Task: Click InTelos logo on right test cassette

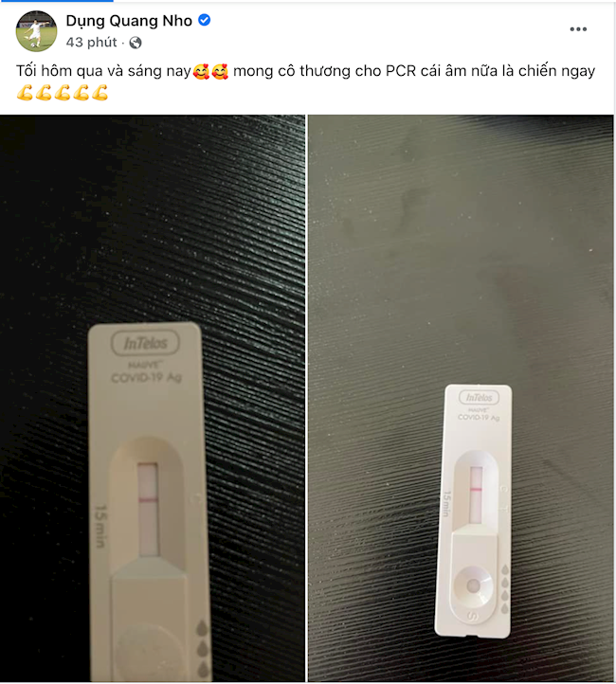Action: [479, 397]
